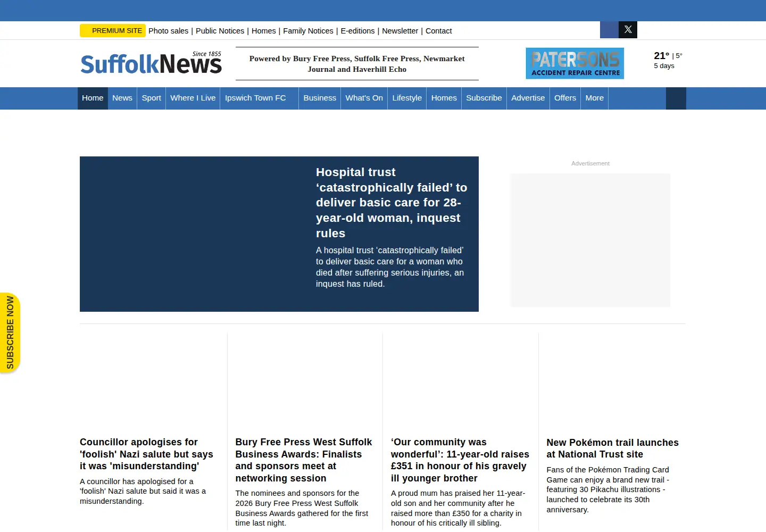Screen dimensions: 766x532
Task: Open the Sport nav menu
Action: (151, 98)
